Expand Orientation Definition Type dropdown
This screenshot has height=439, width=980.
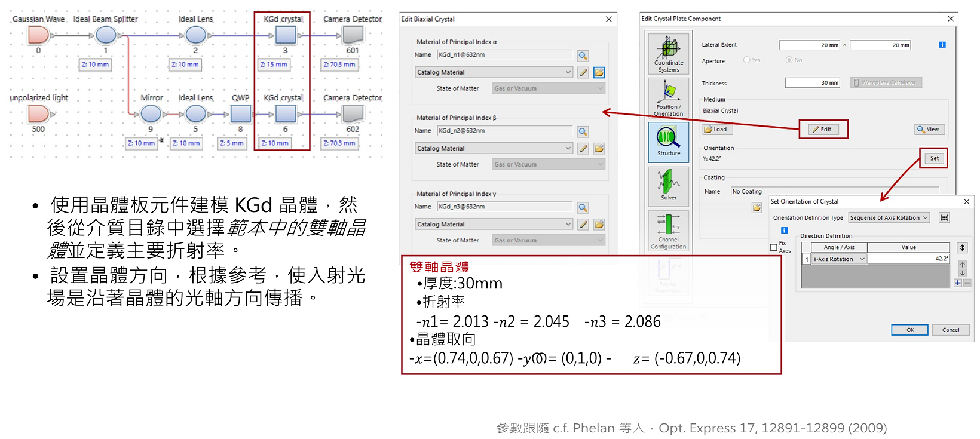(x=889, y=218)
